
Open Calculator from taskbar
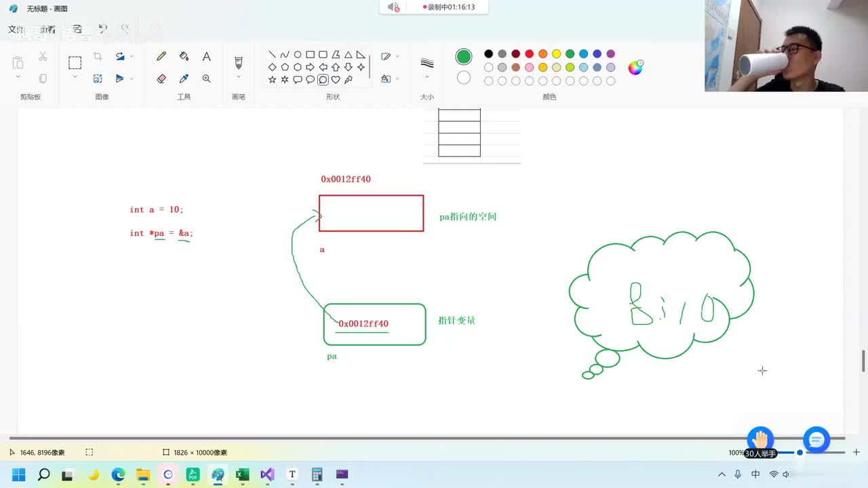pos(317,474)
